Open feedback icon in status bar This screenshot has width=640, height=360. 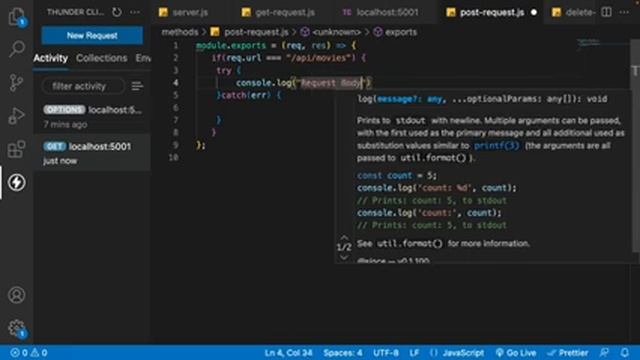point(604,353)
